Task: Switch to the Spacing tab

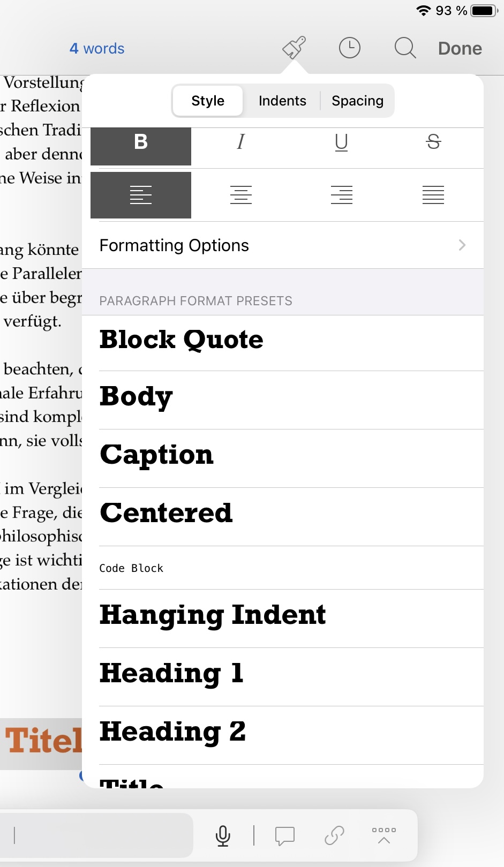Action: point(358,101)
